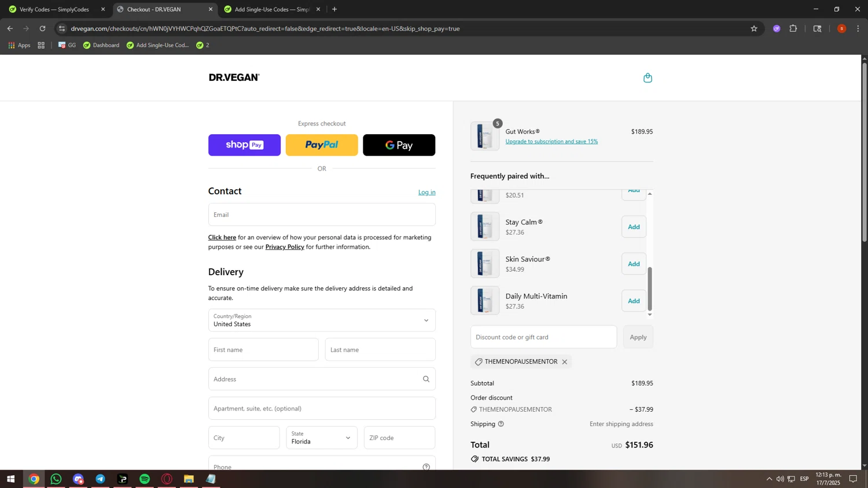Open the Apps bookmarks shortcut
The image size is (868, 488).
19,45
